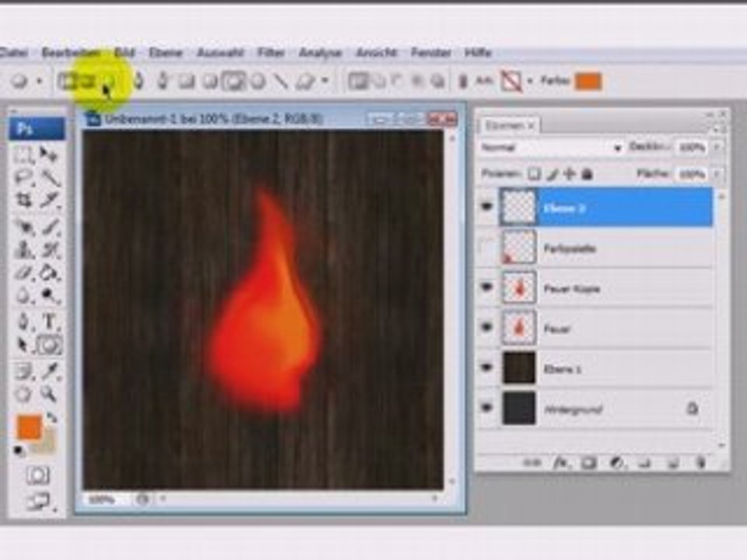
Task: Open layer style fx menu
Action: [561, 462]
